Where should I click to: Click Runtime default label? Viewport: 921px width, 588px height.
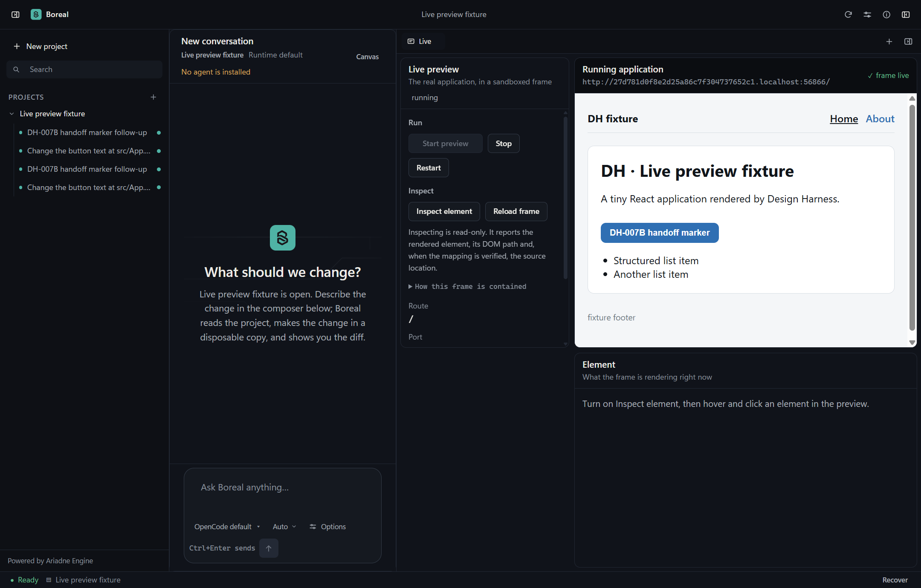(275, 55)
